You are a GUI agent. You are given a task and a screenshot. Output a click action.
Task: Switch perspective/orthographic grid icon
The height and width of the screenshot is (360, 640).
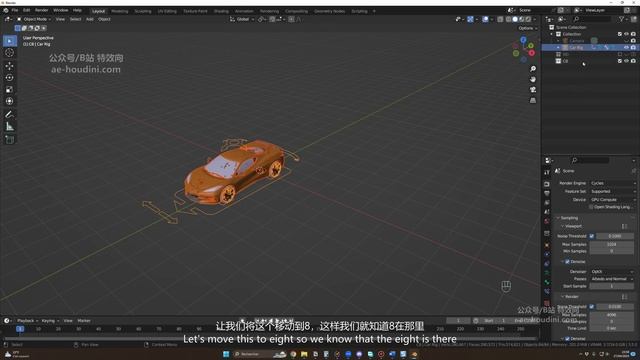click(x=533, y=100)
